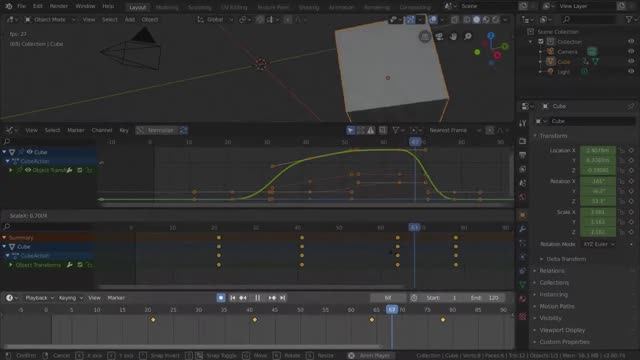Click the End frame field
The width and height of the screenshot is (640, 360).
(486, 298)
